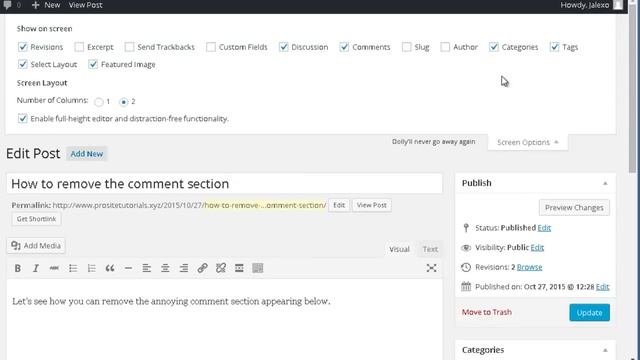Apply strikethrough formatting

click(54, 268)
